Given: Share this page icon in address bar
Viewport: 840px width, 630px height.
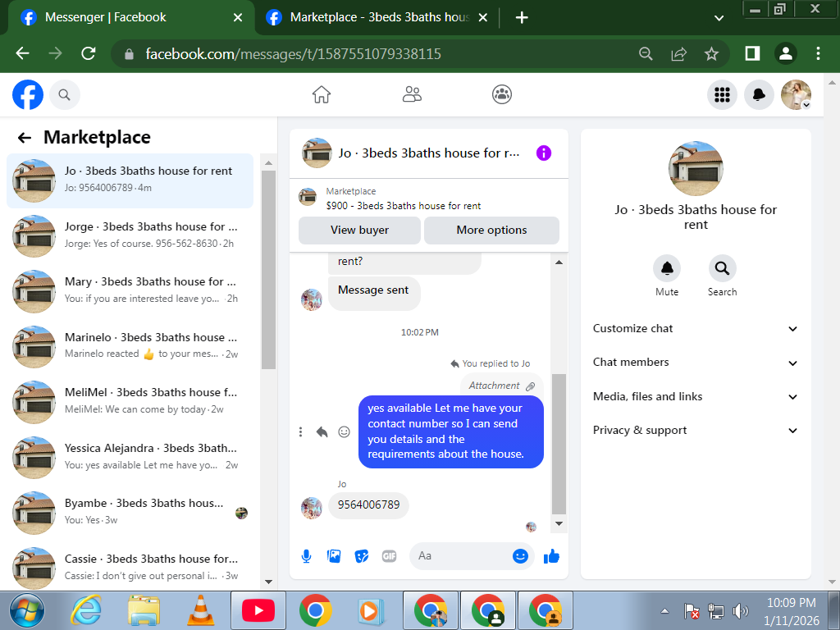Looking at the screenshot, I should (678, 53).
